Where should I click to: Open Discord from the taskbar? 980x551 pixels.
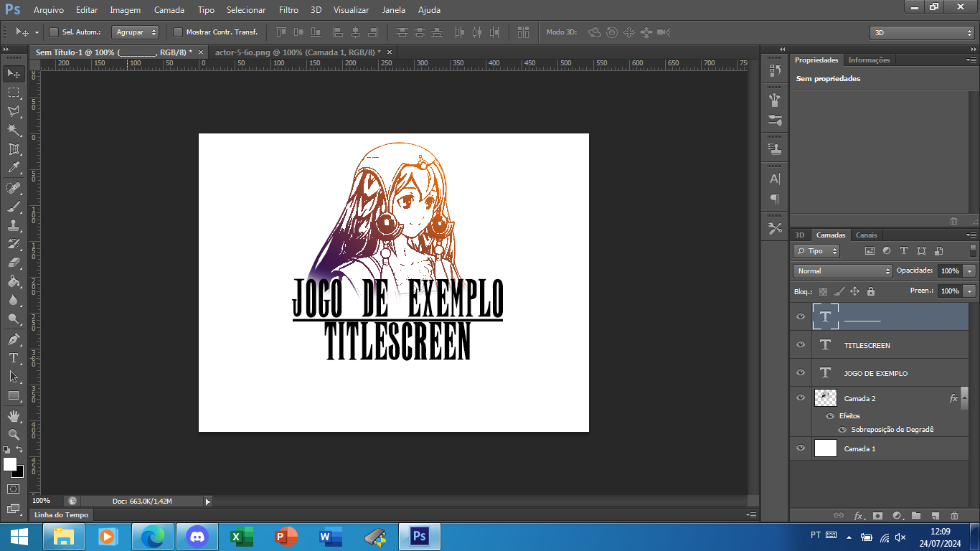point(197,536)
